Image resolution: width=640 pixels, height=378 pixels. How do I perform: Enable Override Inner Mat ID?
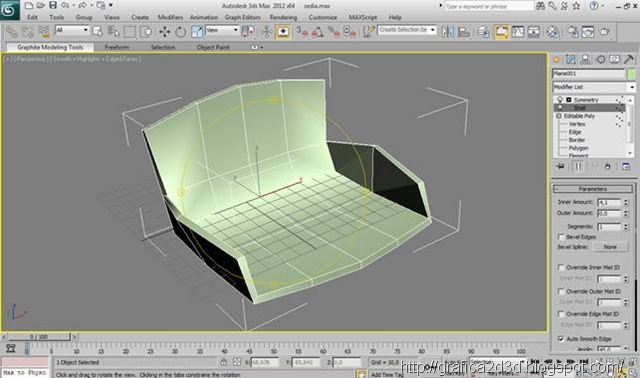point(561,267)
